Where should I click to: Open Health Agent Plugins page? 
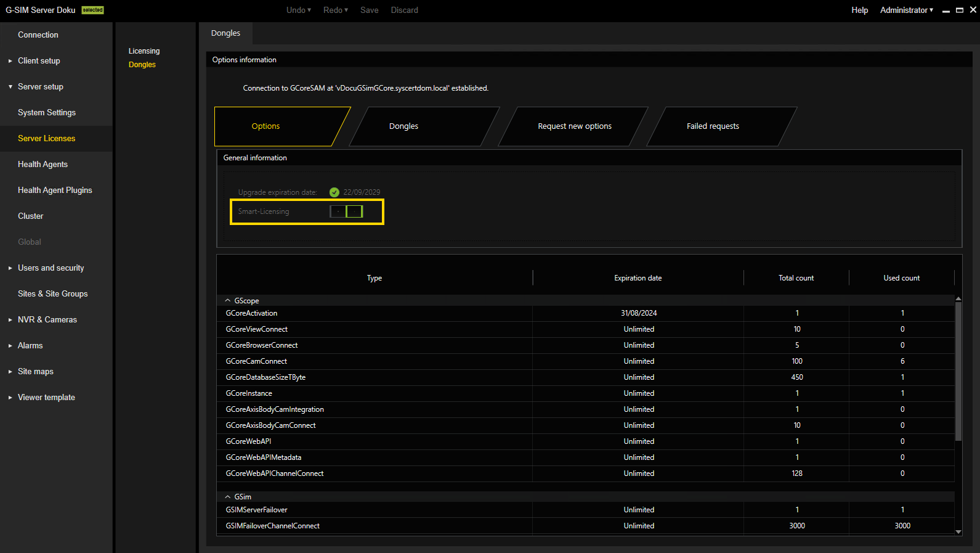[55, 190]
